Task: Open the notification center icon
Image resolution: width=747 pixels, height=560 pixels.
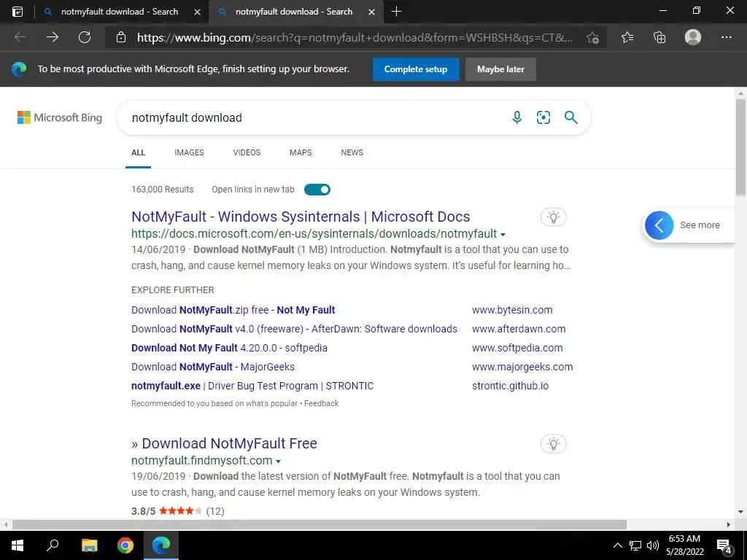Action: [x=724, y=546]
